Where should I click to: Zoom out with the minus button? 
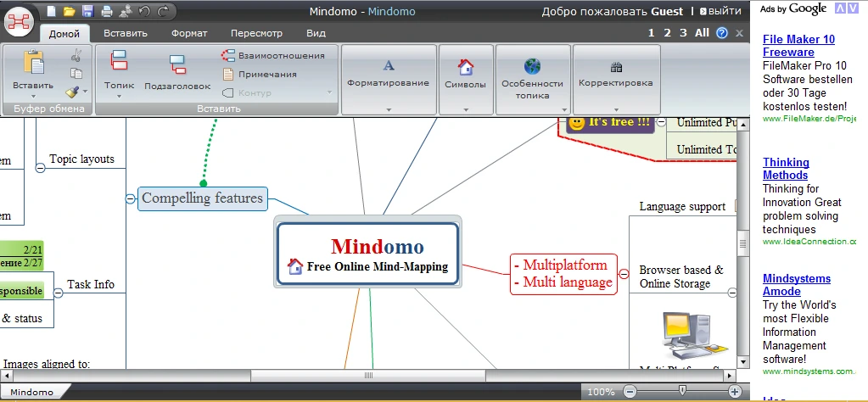[630, 392]
